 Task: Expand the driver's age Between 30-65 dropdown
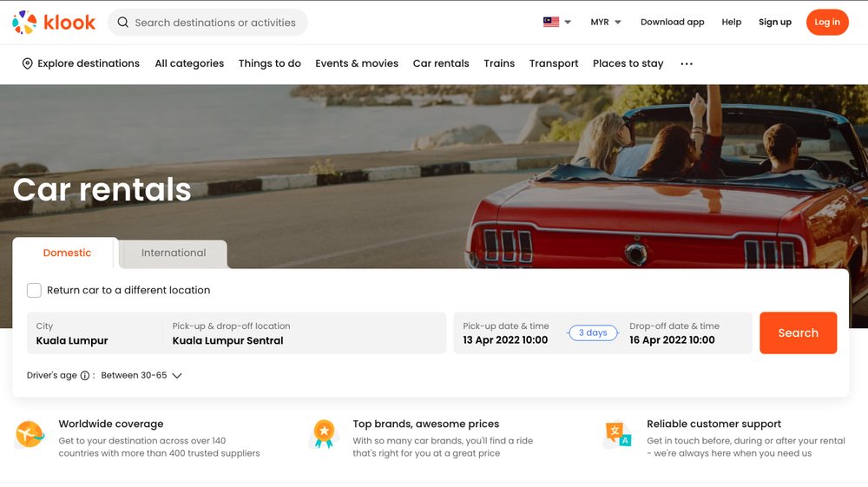click(141, 376)
